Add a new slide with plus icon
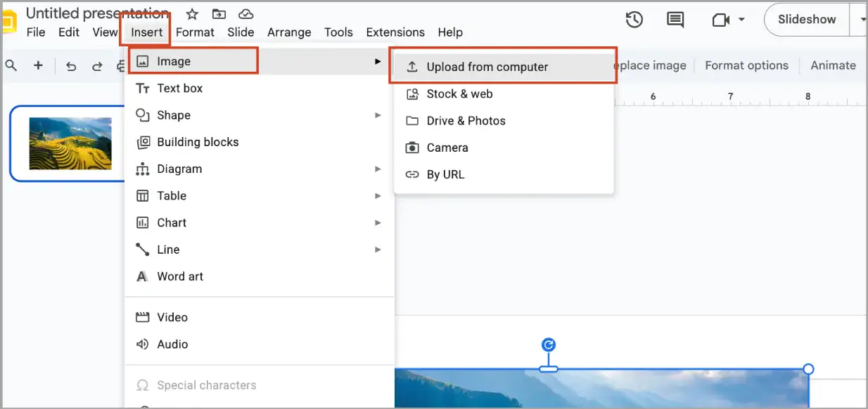This screenshot has height=409, width=868. click(x=38, y=65)
